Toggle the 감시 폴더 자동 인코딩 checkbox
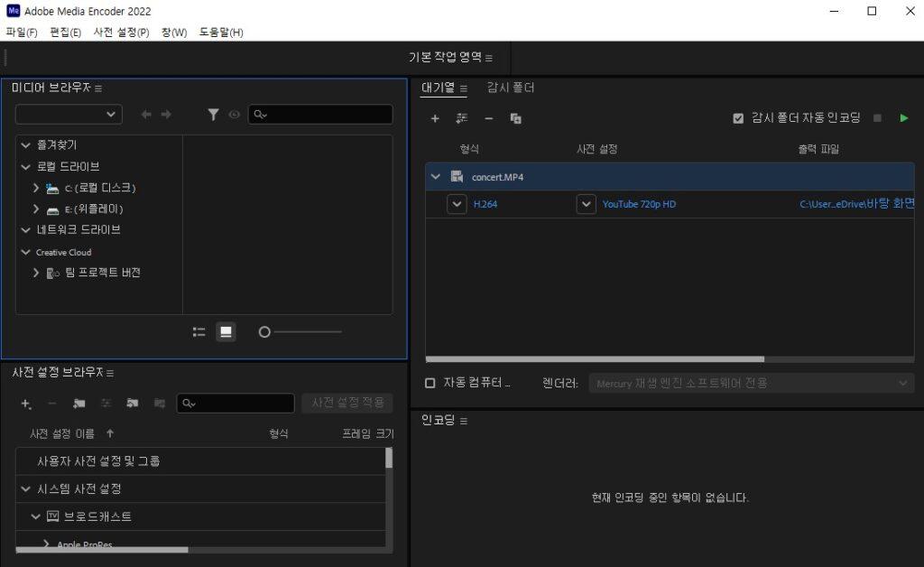This screenshot has height=567, width=924. pos(738,118)
